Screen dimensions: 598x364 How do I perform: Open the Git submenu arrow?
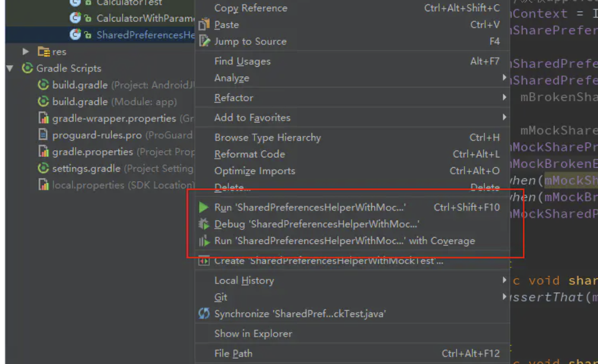pos(504,297)
